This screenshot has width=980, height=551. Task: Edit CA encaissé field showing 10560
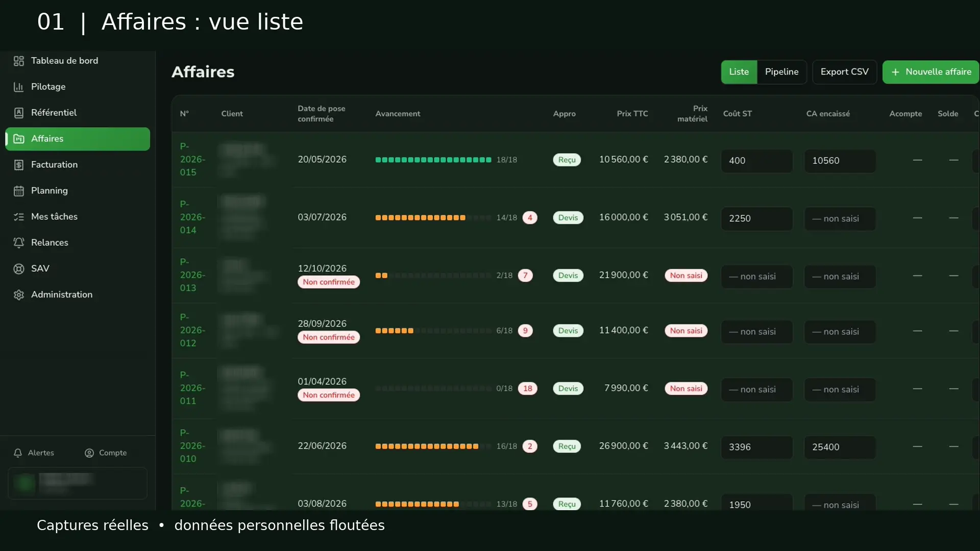pyautogui.click(x=840, y=161)
